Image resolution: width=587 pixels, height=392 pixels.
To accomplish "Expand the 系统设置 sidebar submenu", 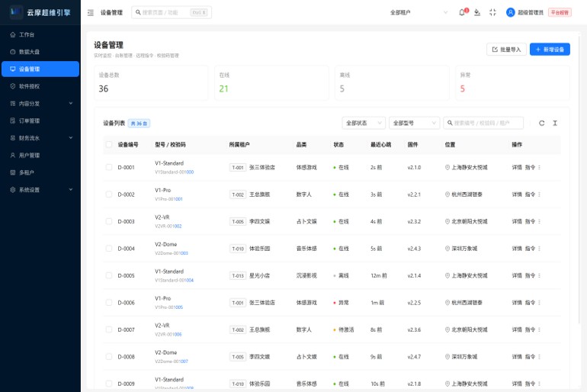I will pyautogui.click(x=40, y=190).
